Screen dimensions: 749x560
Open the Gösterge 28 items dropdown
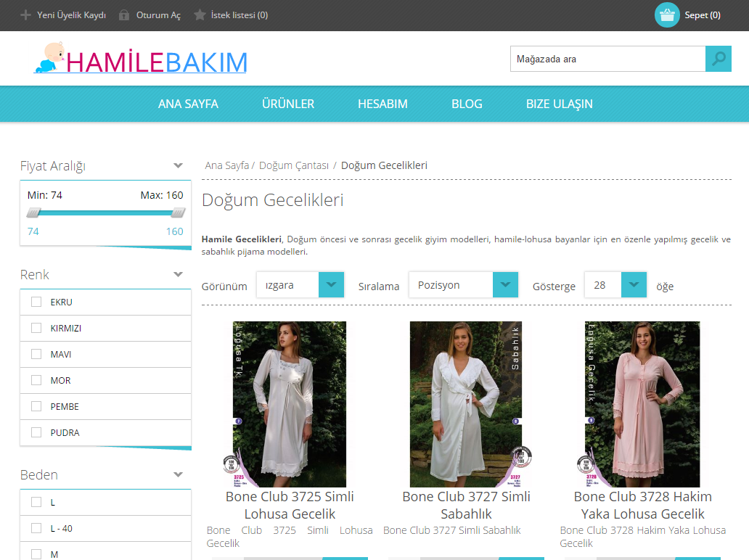click(615, 285)
